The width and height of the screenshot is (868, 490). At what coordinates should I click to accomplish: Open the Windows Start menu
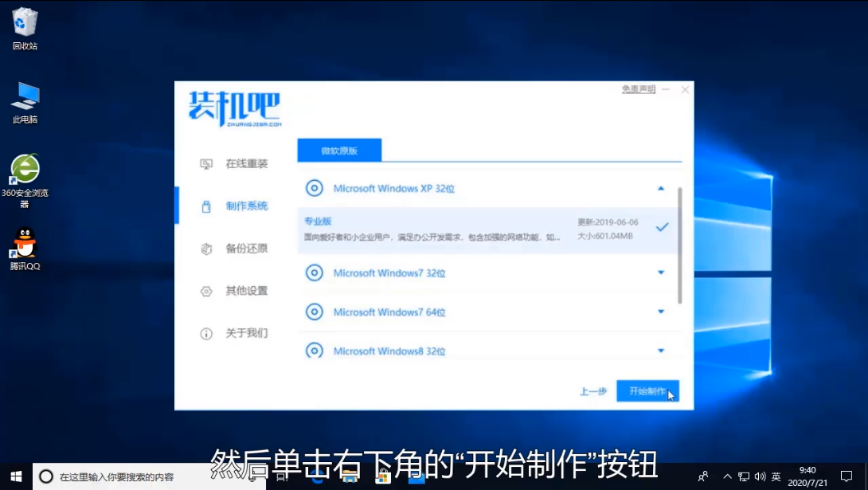pos(16,476)
